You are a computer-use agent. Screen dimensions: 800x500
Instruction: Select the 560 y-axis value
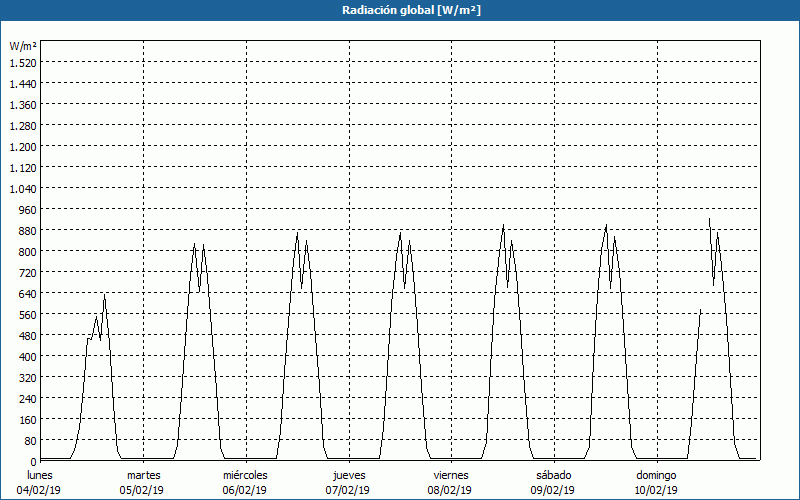[28, 314]
